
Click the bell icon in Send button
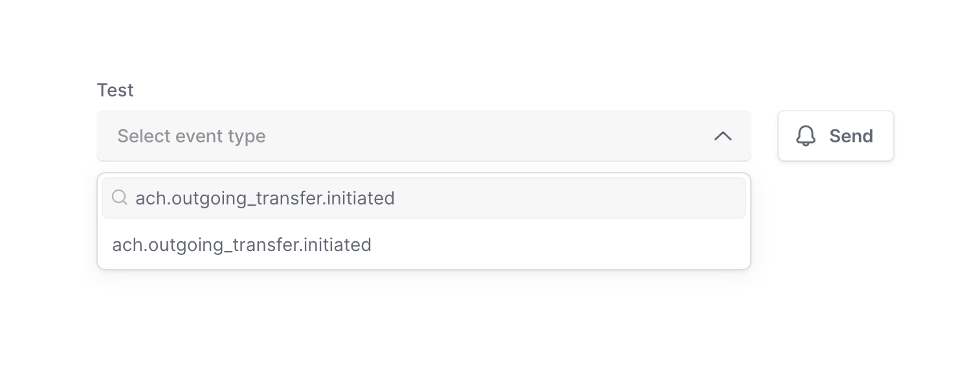tap(806, 136)
